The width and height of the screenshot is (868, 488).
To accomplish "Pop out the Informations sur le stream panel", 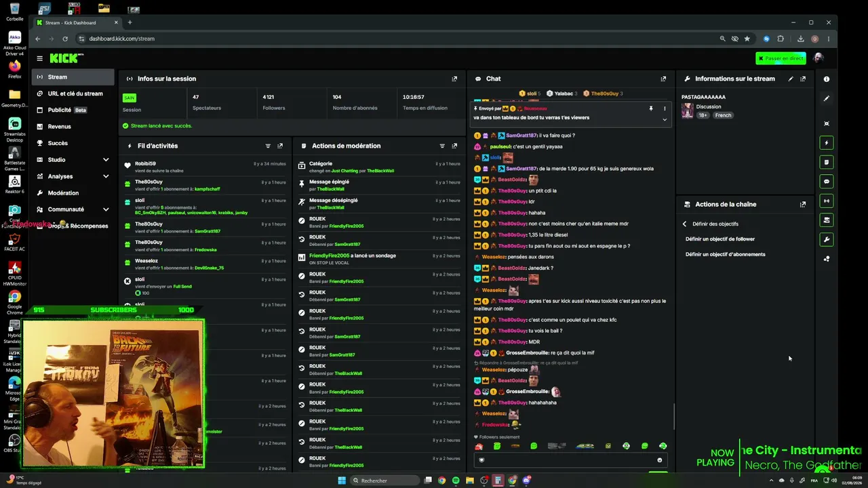I will [803, 79].
